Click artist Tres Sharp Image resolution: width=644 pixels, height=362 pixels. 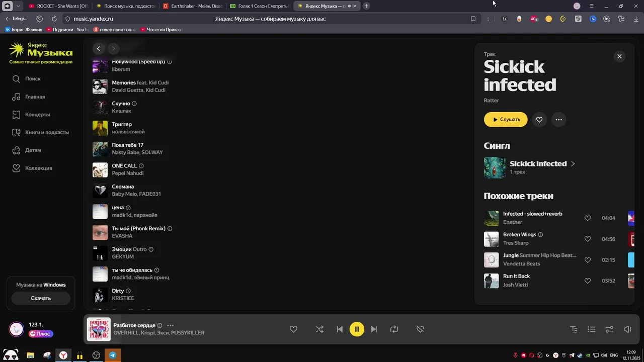pos(516,243)
